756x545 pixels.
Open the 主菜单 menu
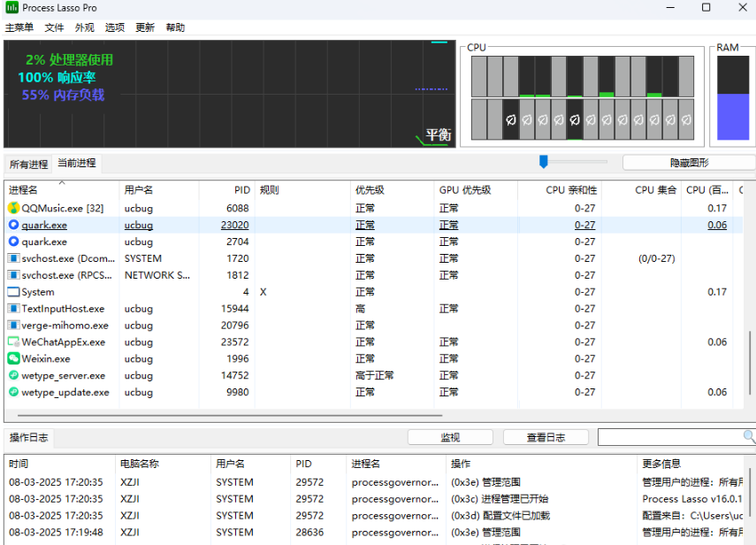(19, 27)
